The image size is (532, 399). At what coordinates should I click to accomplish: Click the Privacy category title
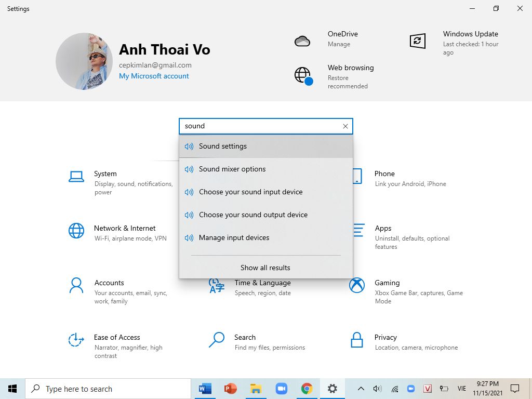click(x=385, y=338)
